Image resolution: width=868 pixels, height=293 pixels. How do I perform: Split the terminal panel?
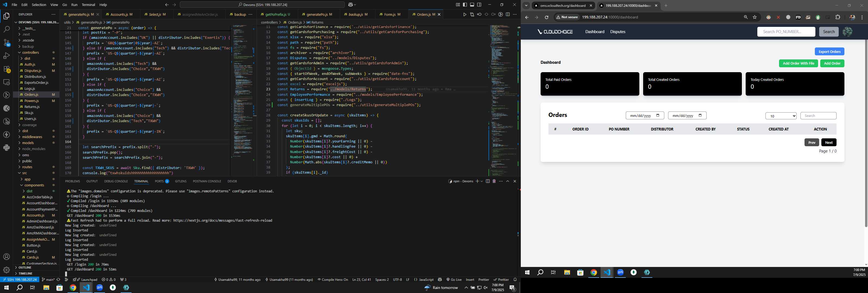(x=488, y=181)
